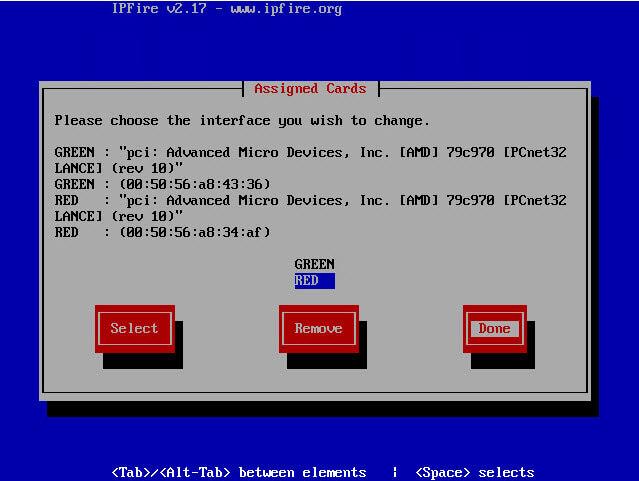Click the IPFire v2.17 header text

coord(227,9)
